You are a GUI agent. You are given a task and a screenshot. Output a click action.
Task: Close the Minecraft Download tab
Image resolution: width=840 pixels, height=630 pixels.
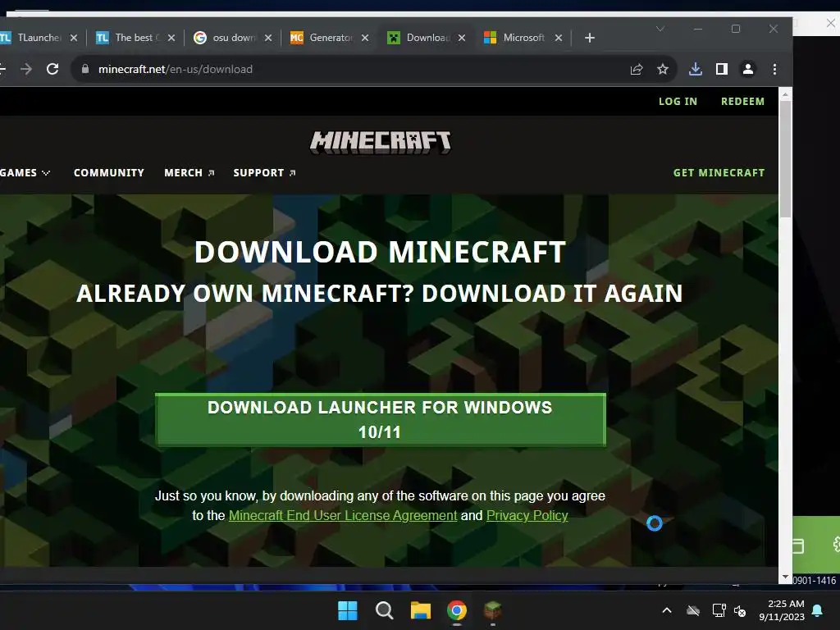click(462, 38)
